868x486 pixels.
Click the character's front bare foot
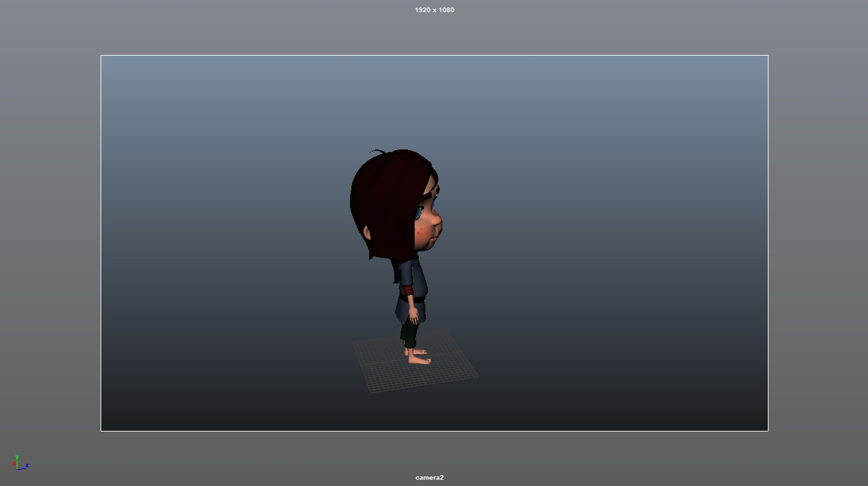[x=419, y=360]
